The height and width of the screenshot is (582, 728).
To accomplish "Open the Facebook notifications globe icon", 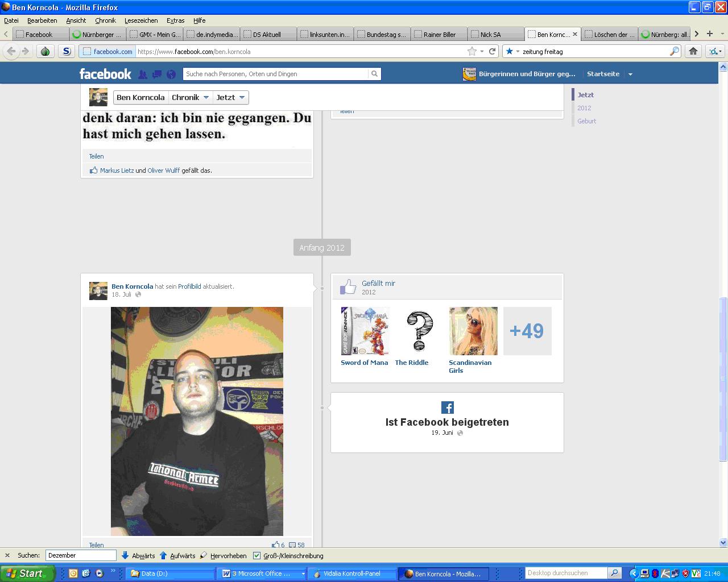I will click(x=171, y=74).
